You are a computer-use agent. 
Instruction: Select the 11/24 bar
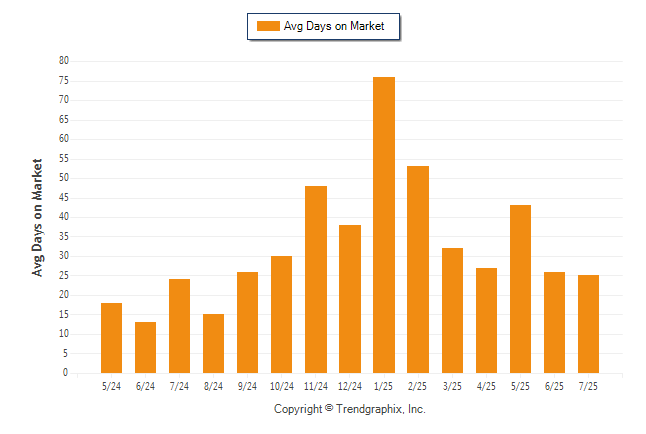(x=316, y=279)
